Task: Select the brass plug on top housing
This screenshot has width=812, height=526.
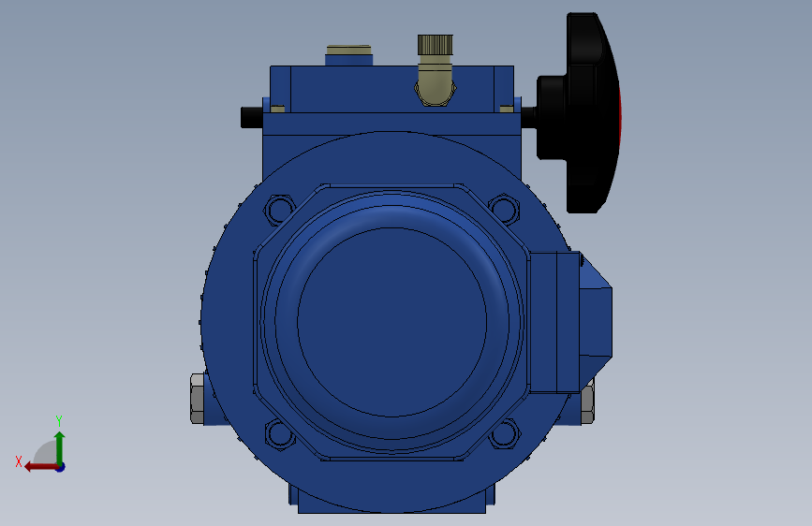Action: coord(348,51)
